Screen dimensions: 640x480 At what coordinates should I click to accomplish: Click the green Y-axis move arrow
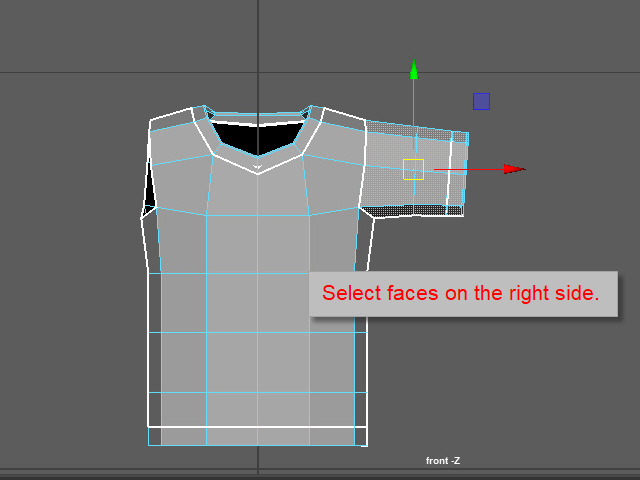(x=413, y=70)
